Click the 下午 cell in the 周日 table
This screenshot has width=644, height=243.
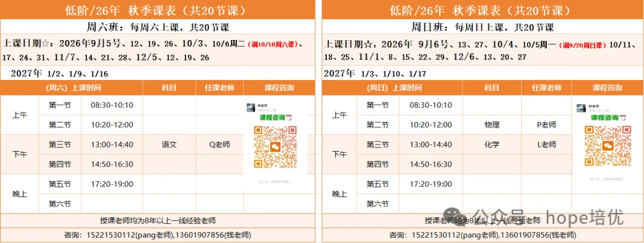point(339,155)
